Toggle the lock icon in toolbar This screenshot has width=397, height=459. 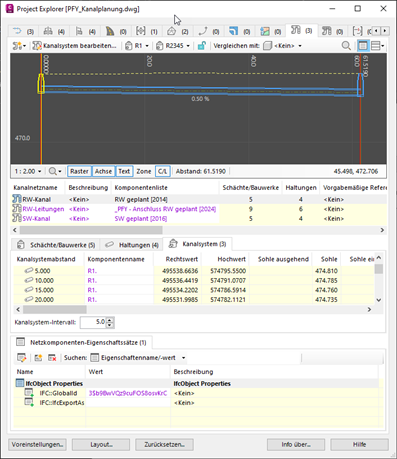201,46
